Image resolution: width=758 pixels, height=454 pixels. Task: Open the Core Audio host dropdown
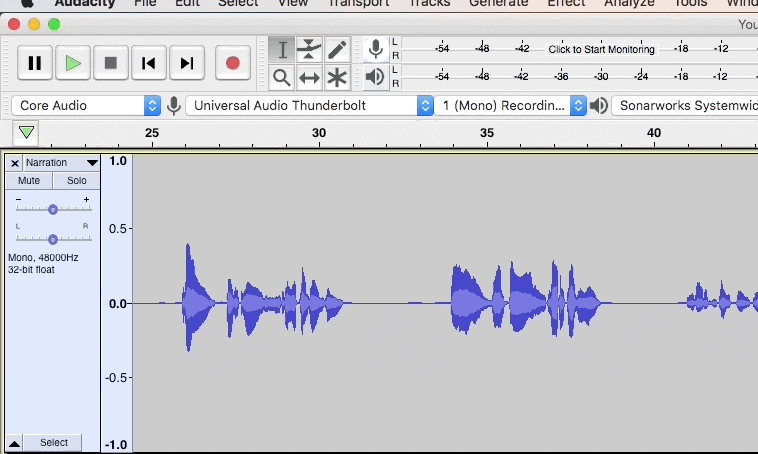pyautogui.click(x=86, y=105)
